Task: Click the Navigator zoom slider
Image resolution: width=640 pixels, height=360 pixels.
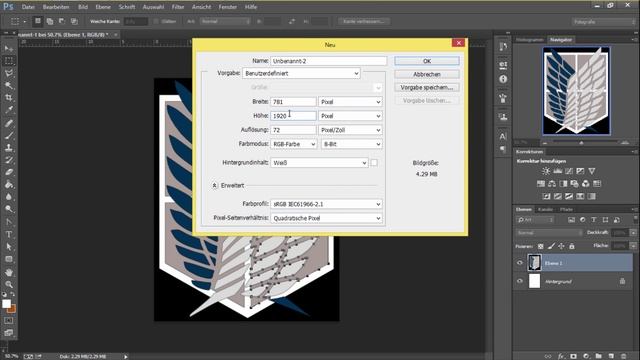Action: pyautogui.click(x=582, y=143)
